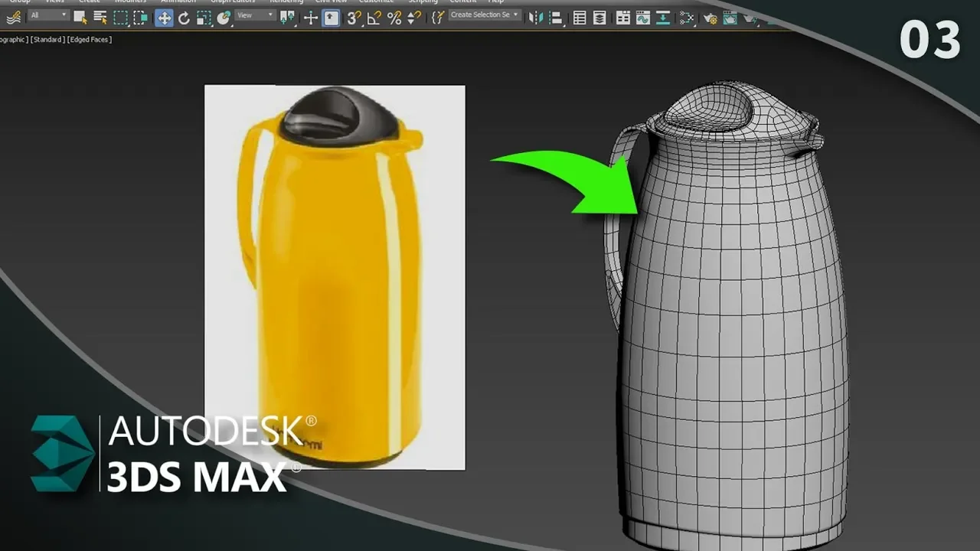This screenshot has width=980, height=551.
Task: Toggle 3D Snaps
Action: click(x=354, y=18)
